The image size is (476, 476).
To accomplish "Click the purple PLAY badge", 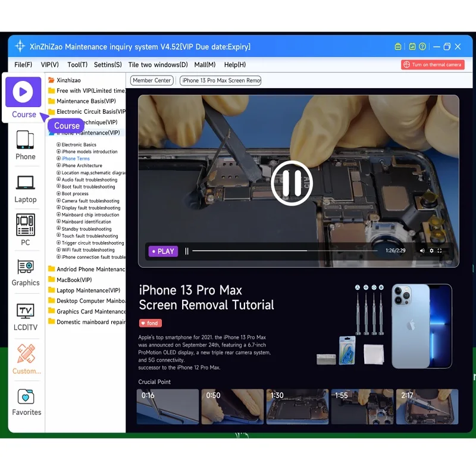I will coord(163,251).
